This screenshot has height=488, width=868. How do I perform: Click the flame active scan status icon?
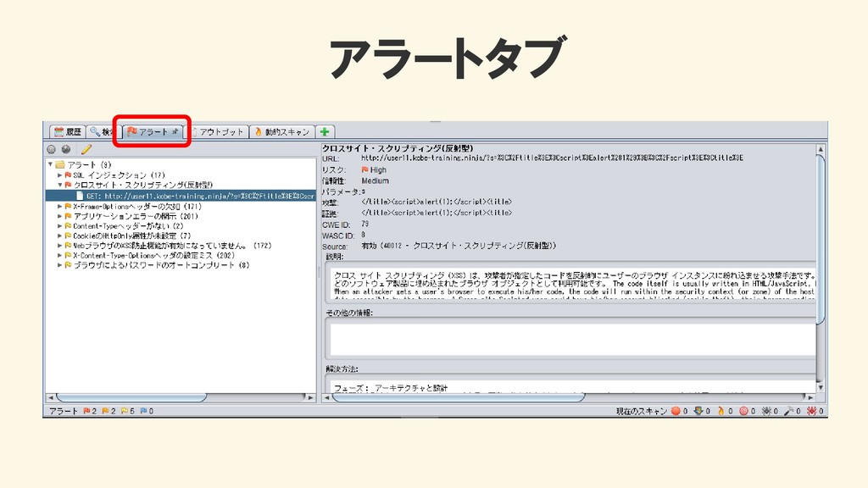point(721,411)
